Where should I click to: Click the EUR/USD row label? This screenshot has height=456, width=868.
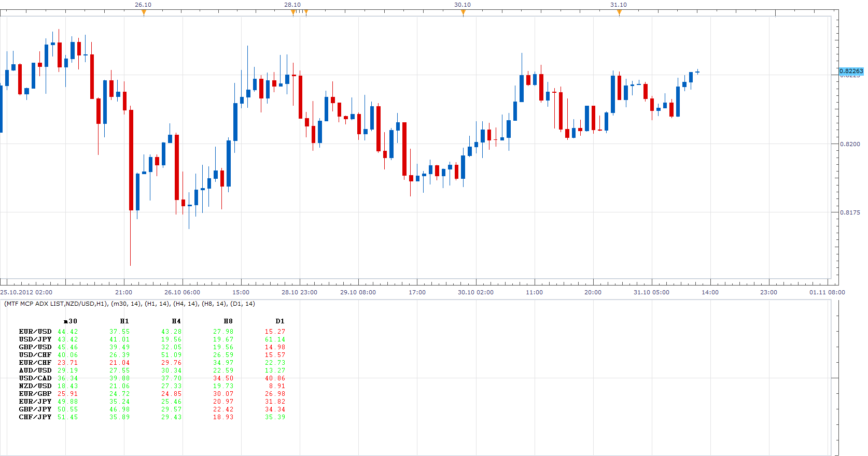click(35, 332)
